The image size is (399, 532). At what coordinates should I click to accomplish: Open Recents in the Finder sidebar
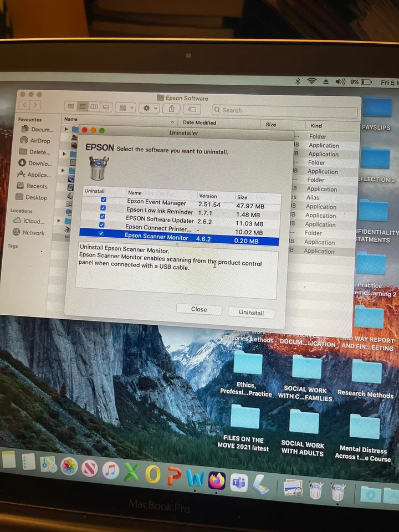click(32, 186)
